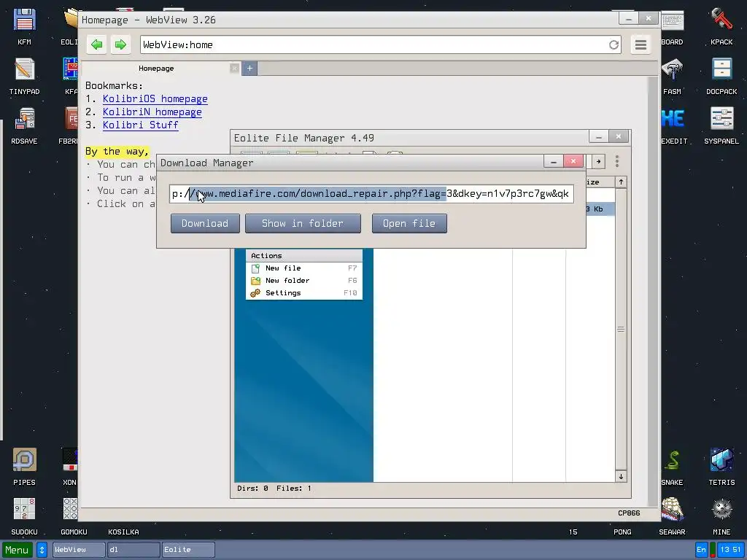Launch the MINE game icon

pyautogui.click(x=721, y=516)
